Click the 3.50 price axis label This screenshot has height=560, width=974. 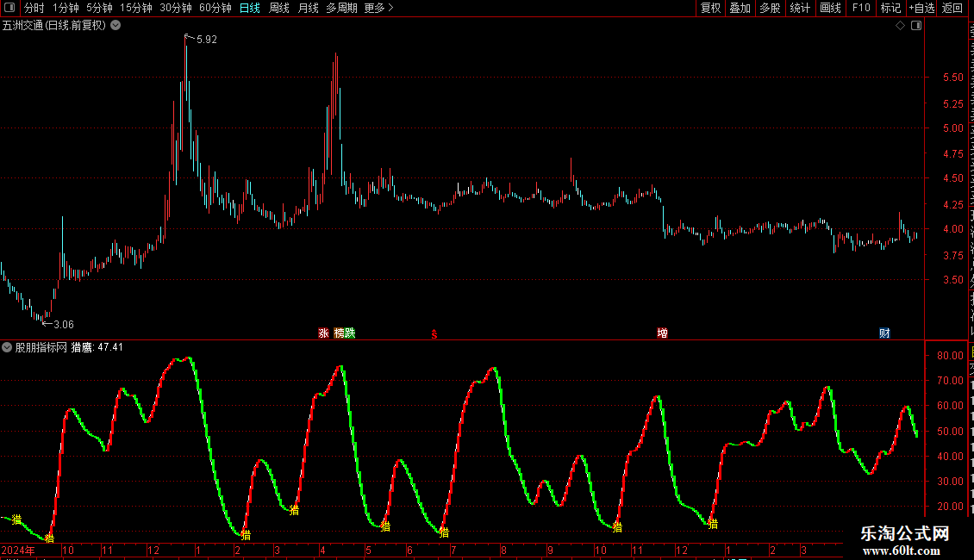952,280
